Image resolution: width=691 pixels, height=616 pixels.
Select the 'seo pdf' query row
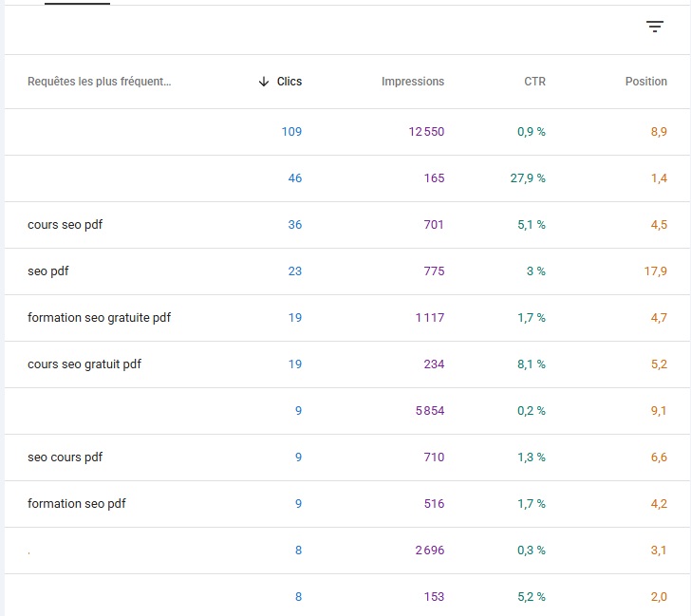(347, 271)
